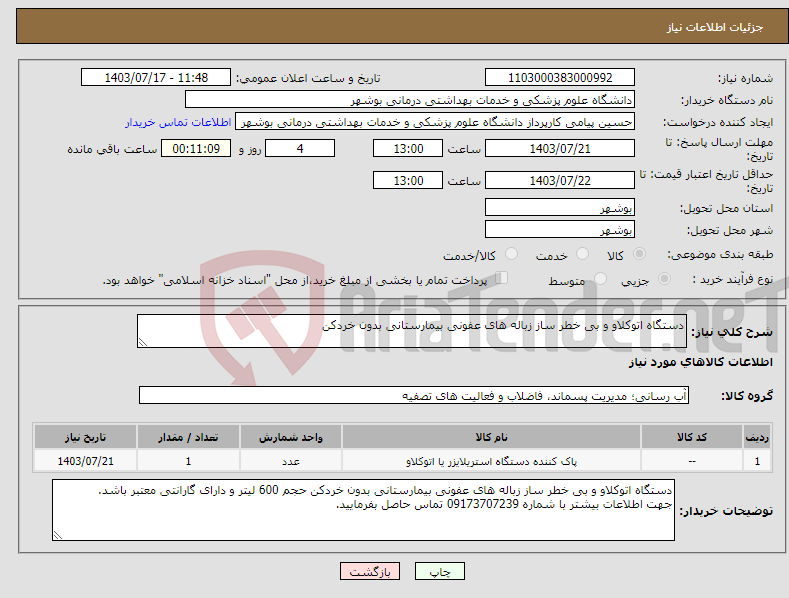Viewport: 789px width, 598px height.
Task: Click the resize handle of شرح کلی نیاز textarea
Action: 143,342
